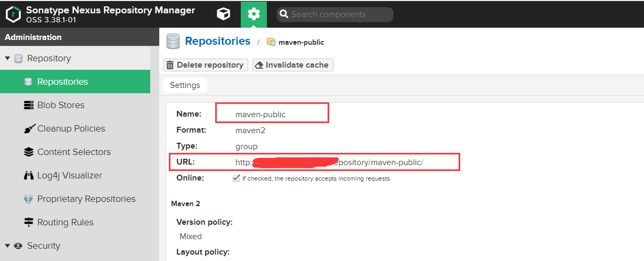Click the repository URL value
644x261 pixels.
click(x=329, y=162)
